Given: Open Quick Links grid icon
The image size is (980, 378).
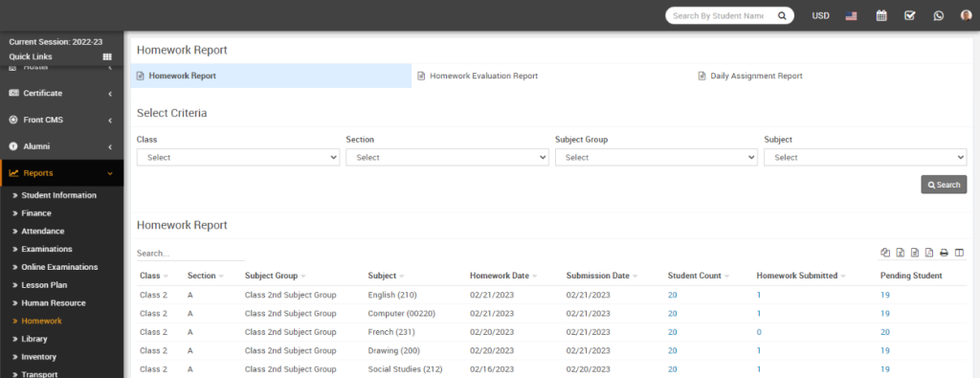Looking at the screenshot, I should [x=107, y=56].
